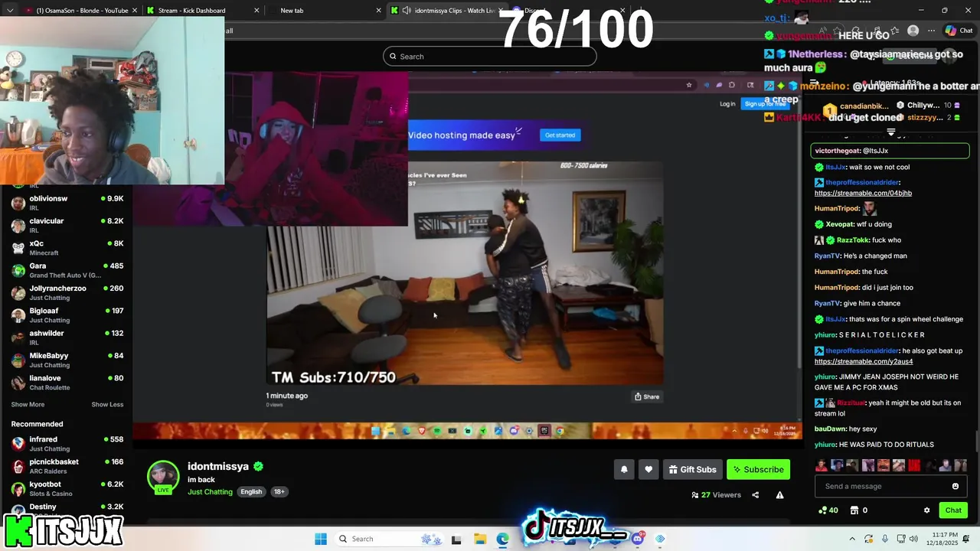
Task: Click Get started on Streamable ad
Action: pos(560,135)
